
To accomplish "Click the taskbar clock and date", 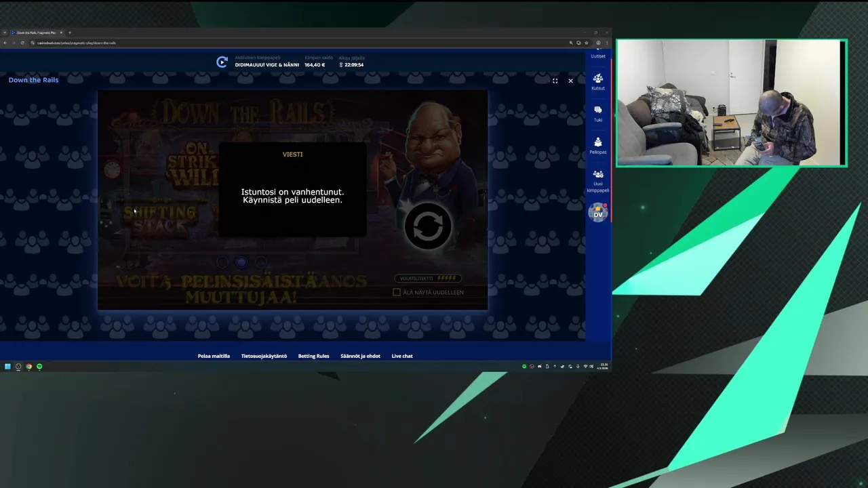I will tap(604, 367).
